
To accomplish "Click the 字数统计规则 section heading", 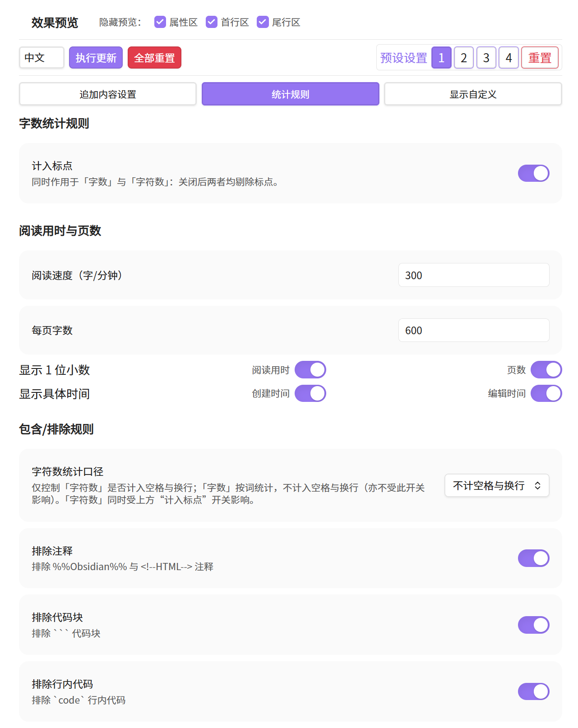I will (54, 123).
